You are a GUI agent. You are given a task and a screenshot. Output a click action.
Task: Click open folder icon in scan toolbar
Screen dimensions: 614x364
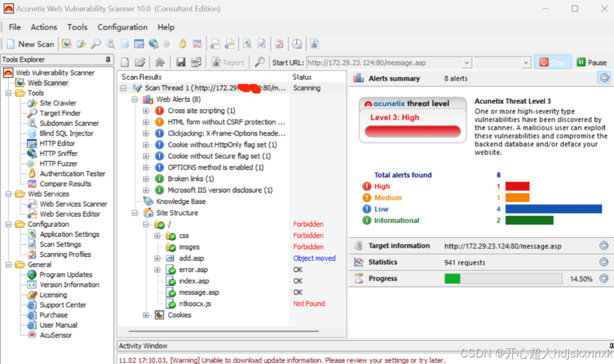coord(140,63)
